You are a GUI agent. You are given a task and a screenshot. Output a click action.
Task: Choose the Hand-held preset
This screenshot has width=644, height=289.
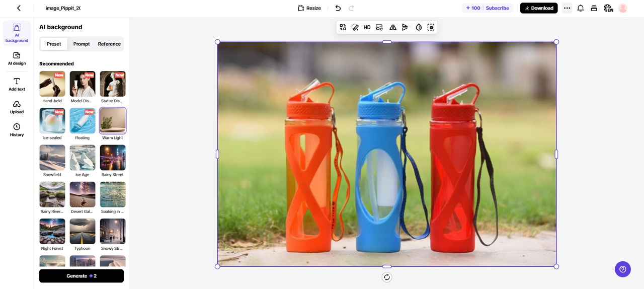click(52, 84)
